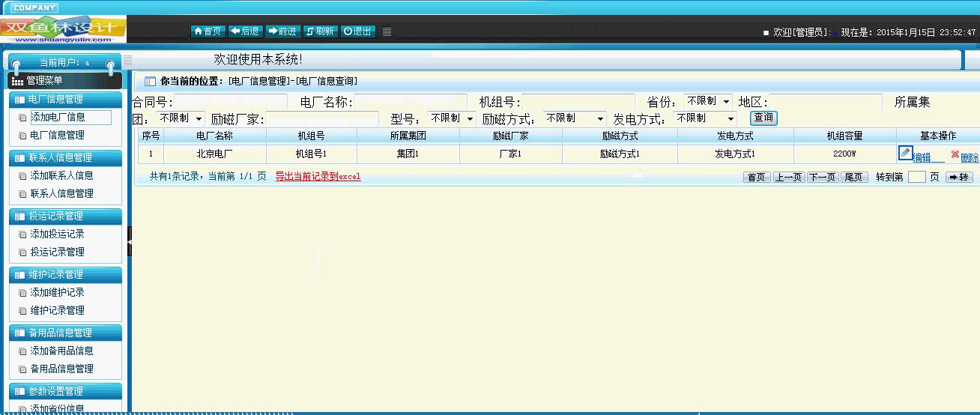The width and height of the screenshot is (980, 415).
Task: Click page icon beside 添加备用品信息
Action: click(22, 351)
